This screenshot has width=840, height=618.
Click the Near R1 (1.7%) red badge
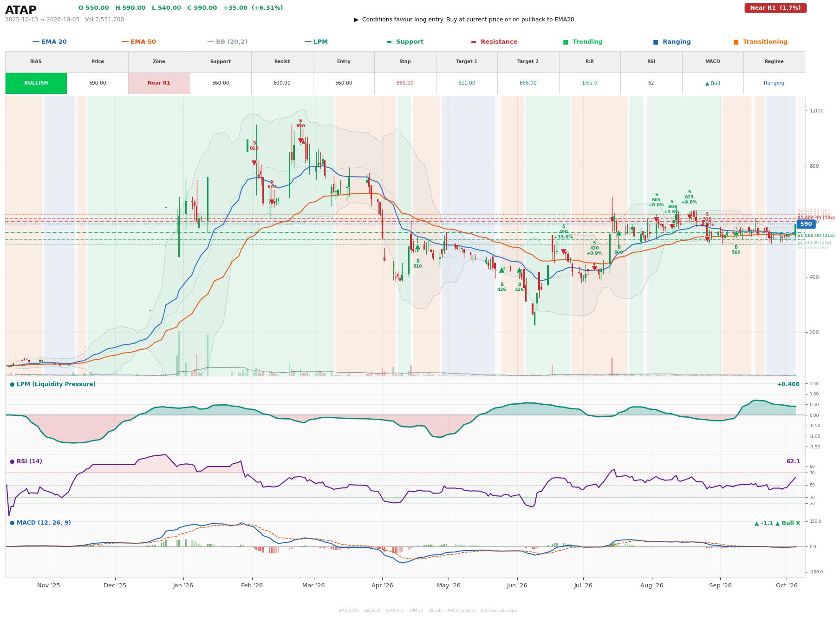point(775,8)
